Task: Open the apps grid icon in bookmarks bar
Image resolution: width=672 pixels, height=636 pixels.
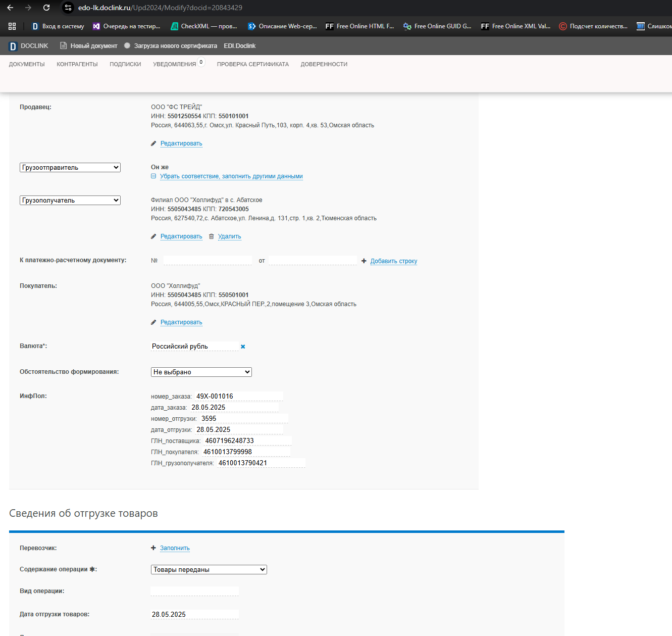Action: pyautogui.click(x=12, y=26)
